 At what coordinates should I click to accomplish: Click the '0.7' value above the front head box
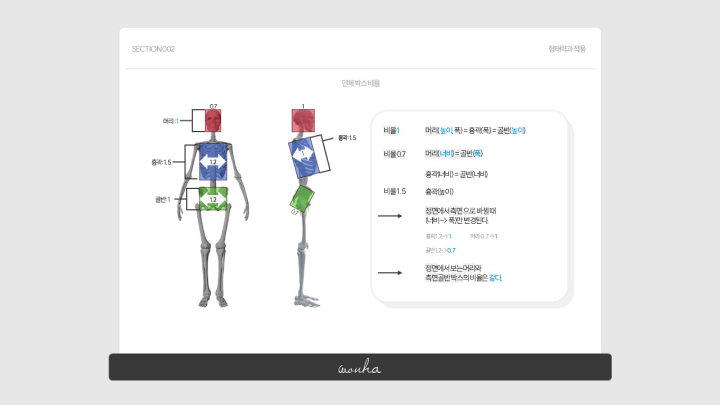click(x=214, y=106)
